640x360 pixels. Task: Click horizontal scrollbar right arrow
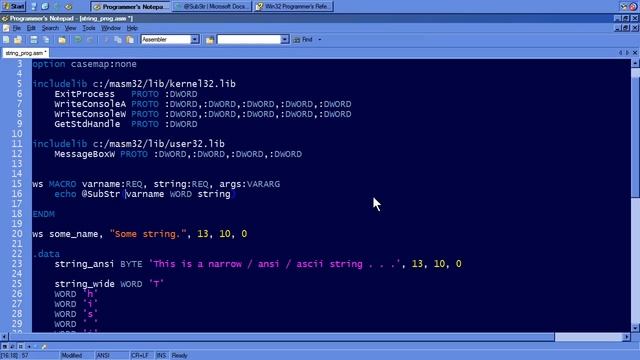[x=627, y=337]
